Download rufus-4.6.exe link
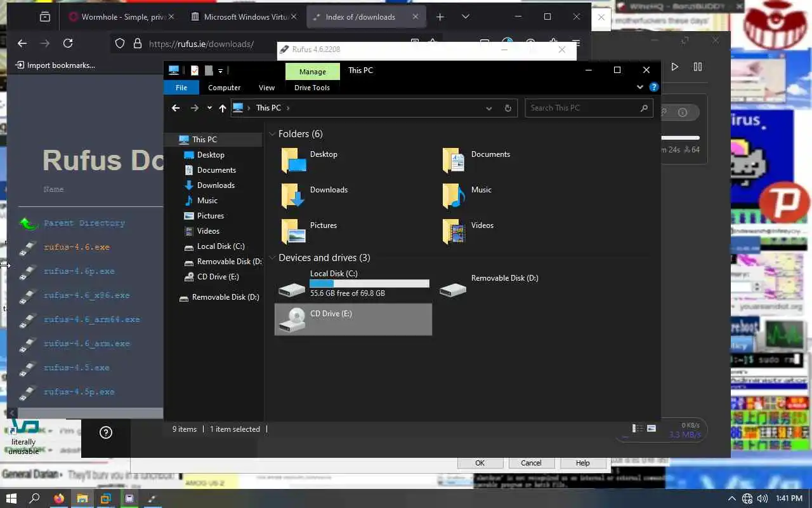Viewport: 812px width, 508px height. click(x=77, y=247)
